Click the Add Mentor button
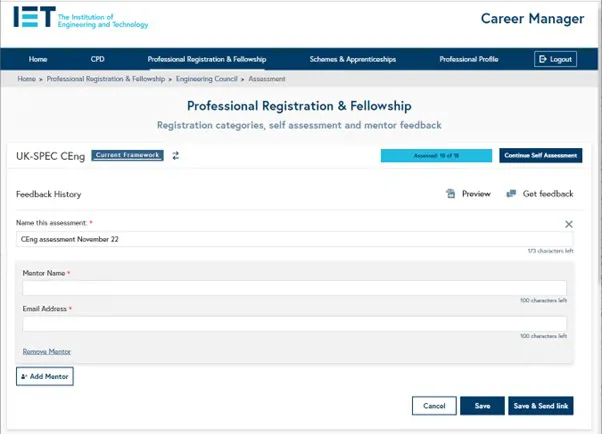 45,376
